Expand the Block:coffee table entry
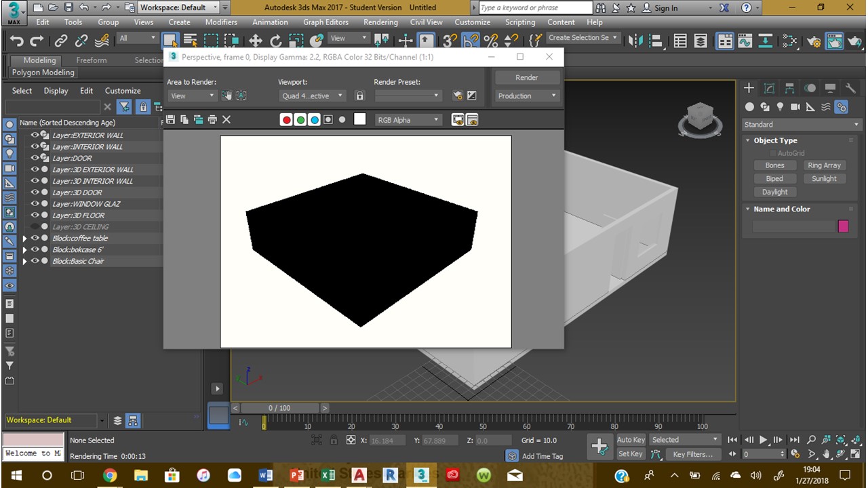 (x=25, y=238)
